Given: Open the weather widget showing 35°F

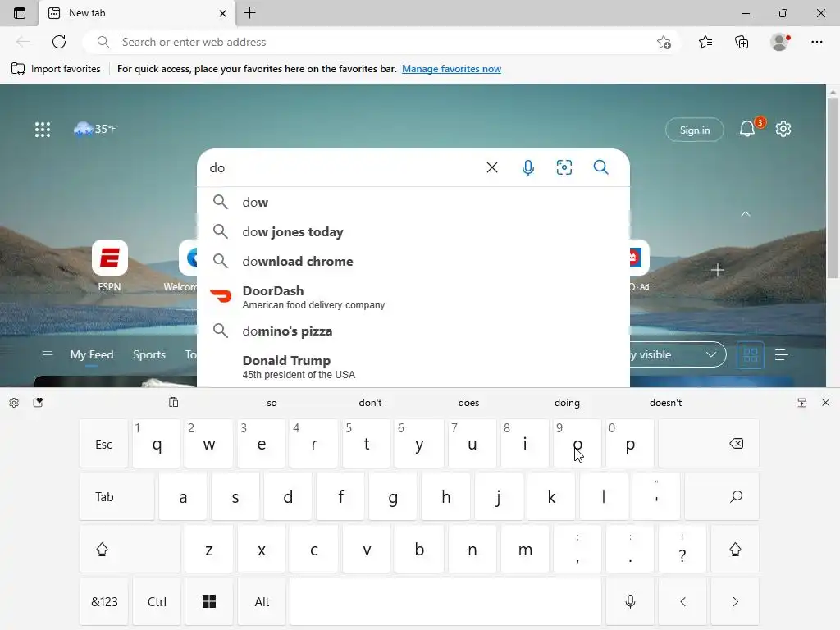Looking at the screenshot, I should tap(95, 129).
